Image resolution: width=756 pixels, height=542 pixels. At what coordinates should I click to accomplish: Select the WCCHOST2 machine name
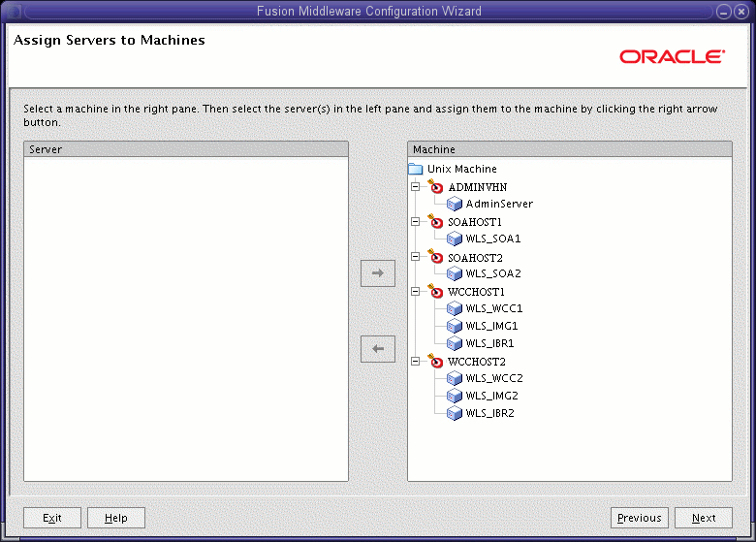pyautogui.click(x=476, y=362)
